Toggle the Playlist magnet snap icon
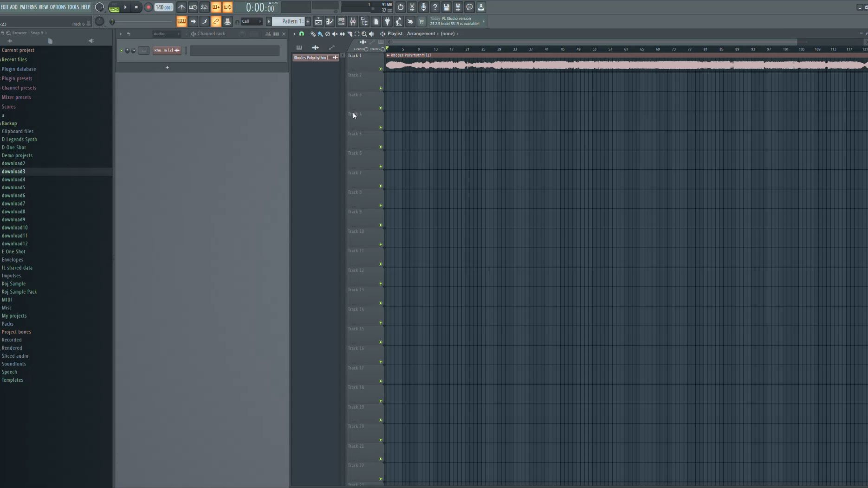This screenshot has width=868, height=488. (302, 34)
